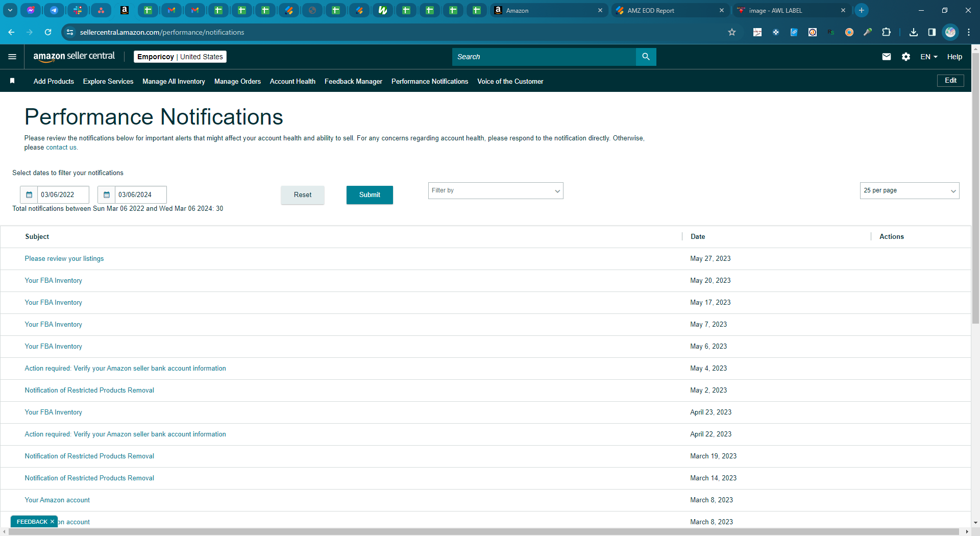The height and width of the screenshot is (536, 980).
Task: View site information icon in address bar
Action: pyautogui.click(x=70, y=32)
